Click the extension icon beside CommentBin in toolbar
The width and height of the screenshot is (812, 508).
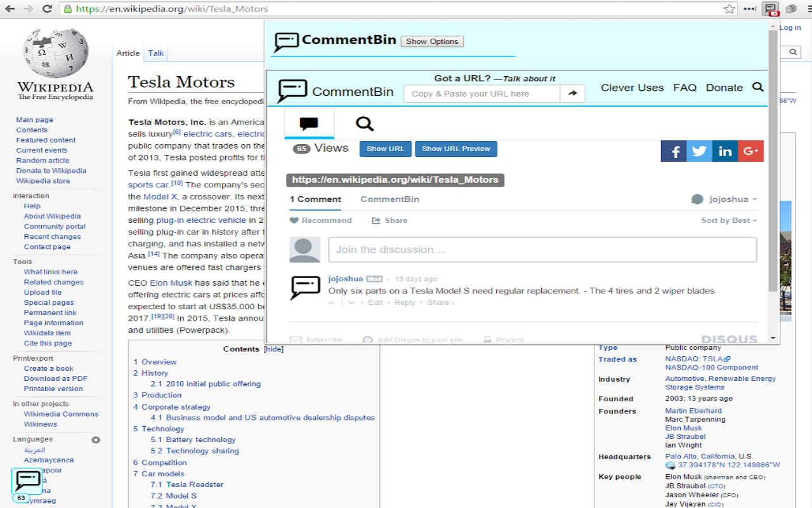(791, 9)
